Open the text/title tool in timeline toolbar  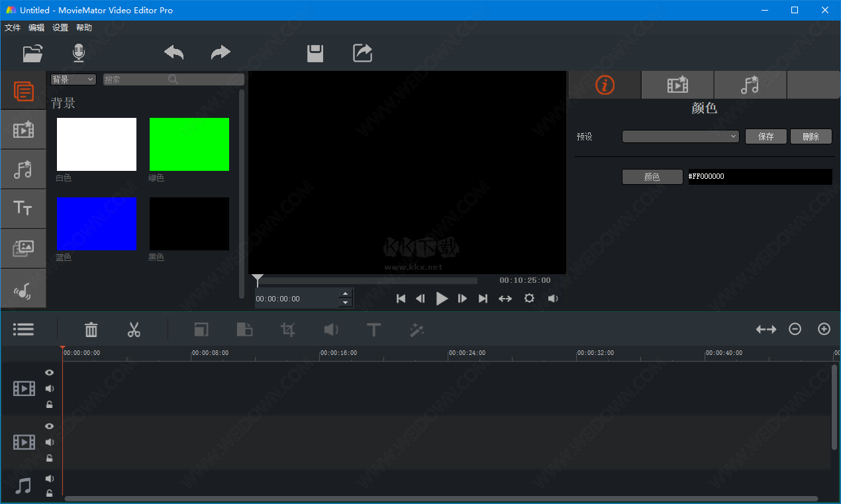click(x=373, y=329)
